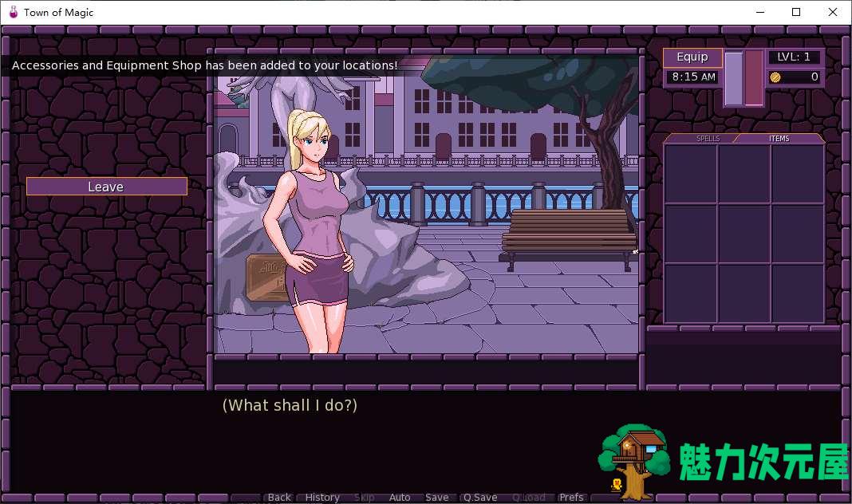Click the Accessories and Equipment Shop notification
Image resolution: width=852 pixels, height=504 pixels.
pyautogui.click(x=204, y=65)
